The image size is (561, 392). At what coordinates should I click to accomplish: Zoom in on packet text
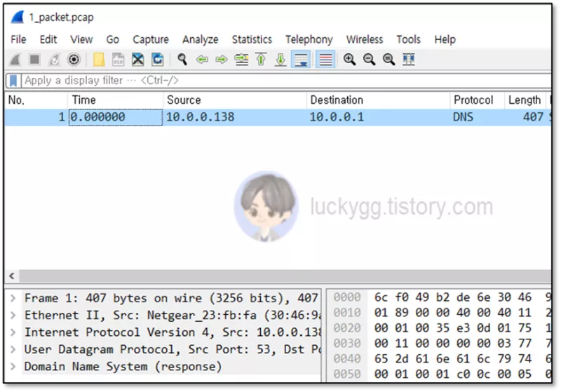[x=349, y=60]
